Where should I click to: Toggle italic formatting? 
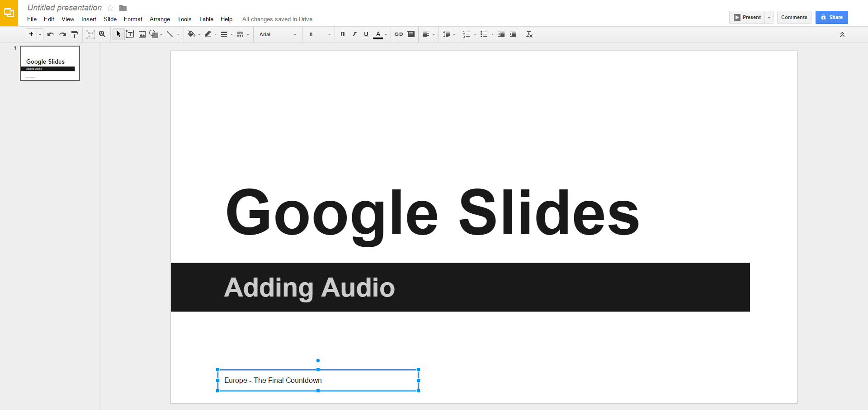coord(354,34)
